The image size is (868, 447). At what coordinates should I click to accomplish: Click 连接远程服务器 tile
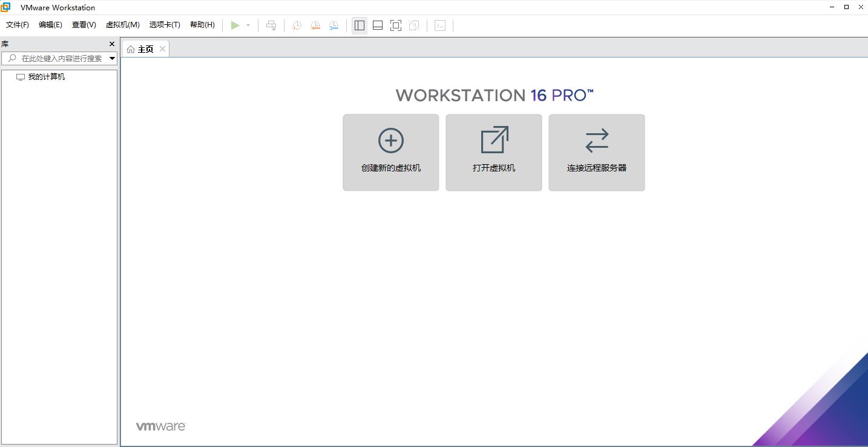(x=597, y=153)
